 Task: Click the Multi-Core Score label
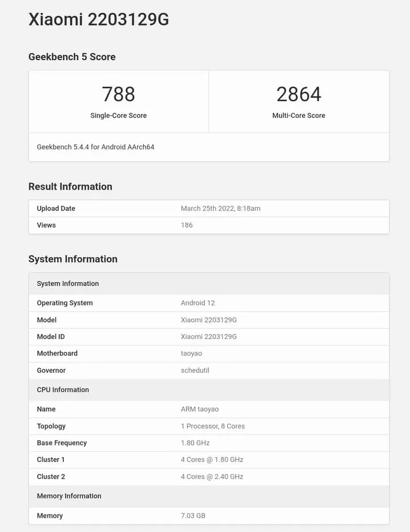click(298, 116)
